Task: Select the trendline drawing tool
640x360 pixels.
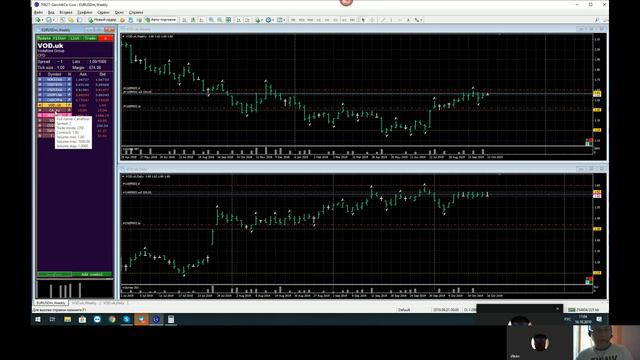Action: click(x=383, y=20)
